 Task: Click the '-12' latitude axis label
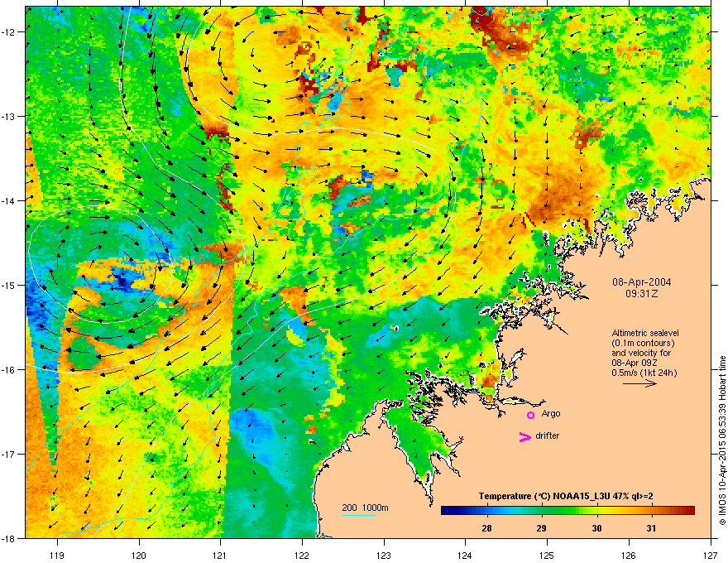(x=9, y=32)
